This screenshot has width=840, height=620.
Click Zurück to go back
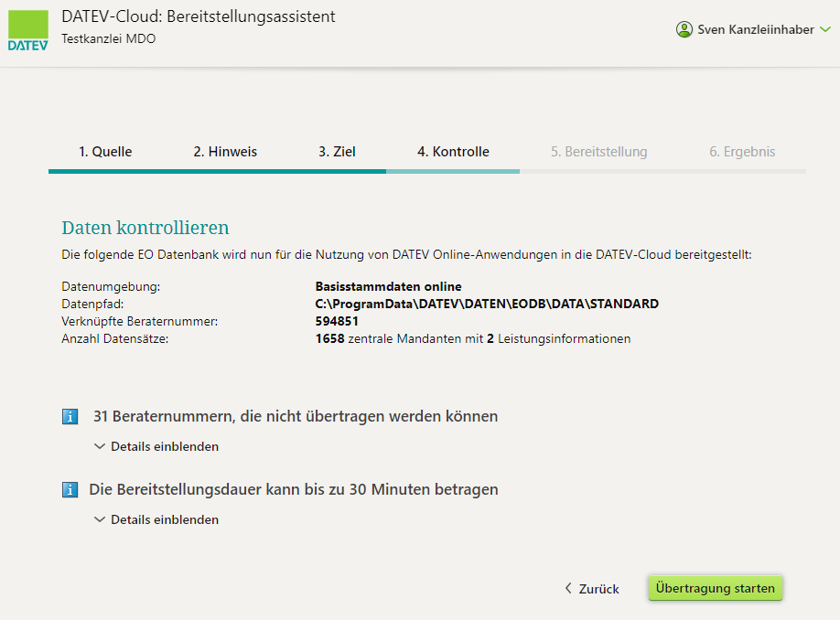[592, 589]
